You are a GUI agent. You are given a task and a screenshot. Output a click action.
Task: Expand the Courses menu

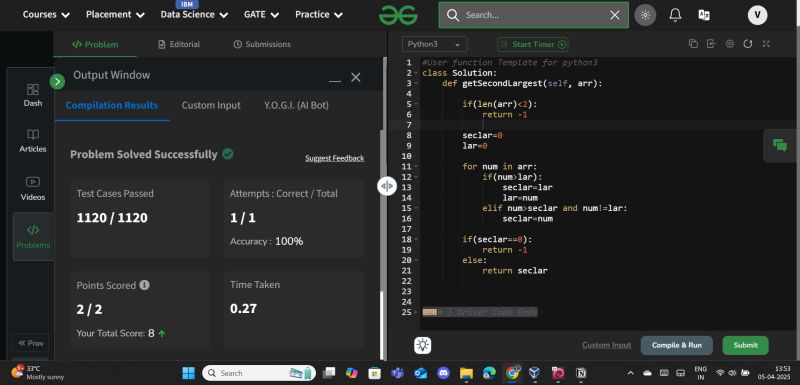(46, 15)
